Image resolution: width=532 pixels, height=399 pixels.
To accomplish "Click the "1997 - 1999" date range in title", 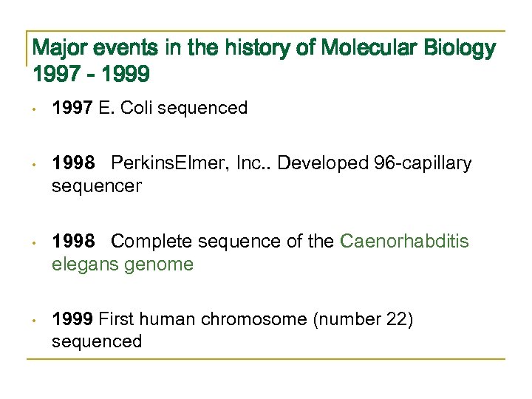I will (91, 74).
